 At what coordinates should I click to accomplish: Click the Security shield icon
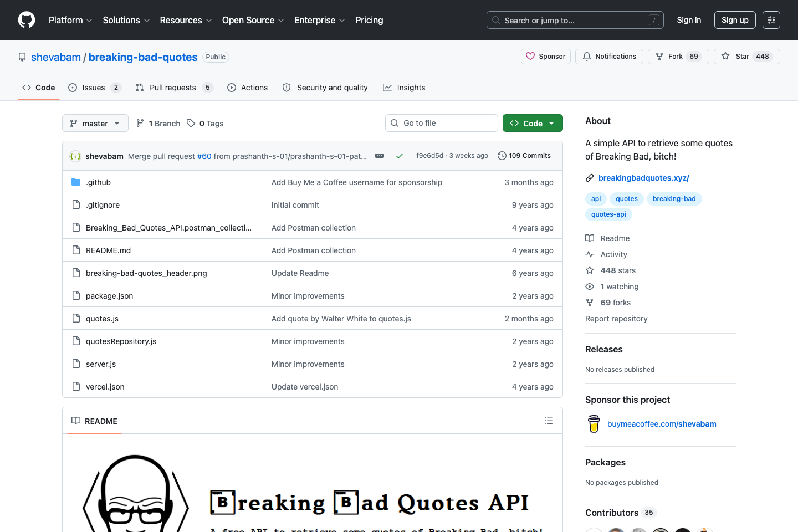(x=287, y=87)
